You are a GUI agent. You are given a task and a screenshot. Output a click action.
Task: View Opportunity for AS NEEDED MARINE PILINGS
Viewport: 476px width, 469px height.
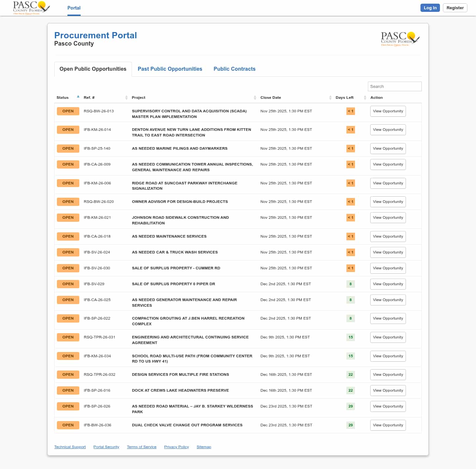tap(388, 148)
